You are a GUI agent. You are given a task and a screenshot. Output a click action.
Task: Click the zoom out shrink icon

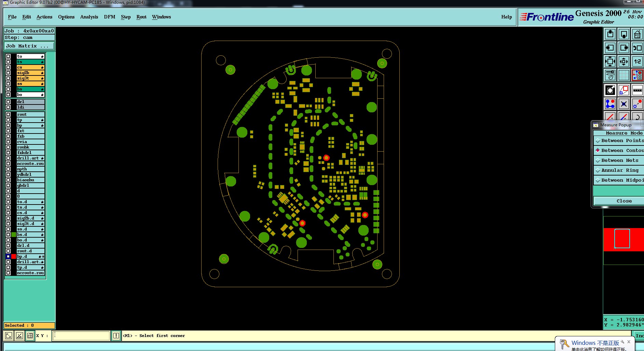point(624,61)
